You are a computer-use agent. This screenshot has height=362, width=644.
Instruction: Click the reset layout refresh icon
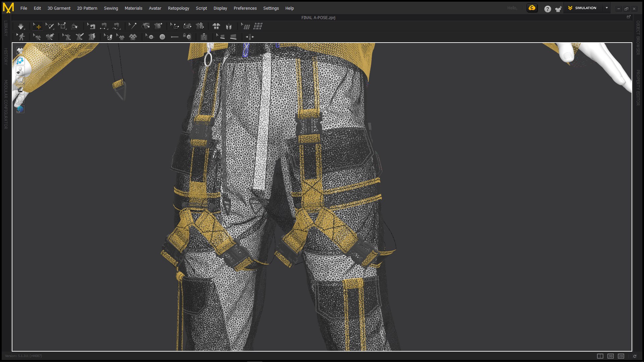[635, 356]
